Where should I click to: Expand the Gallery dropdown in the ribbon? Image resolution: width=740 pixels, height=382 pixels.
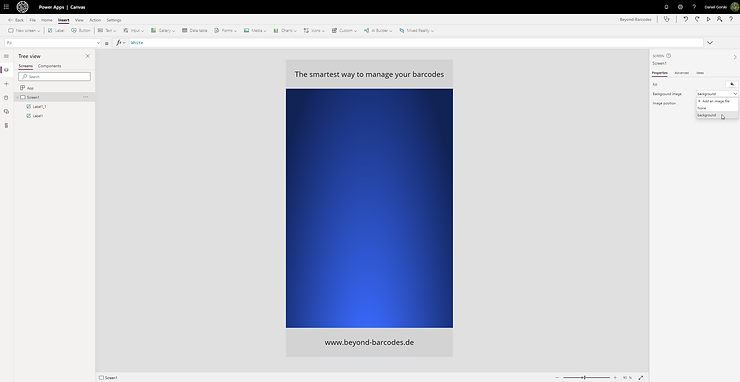(163, 30)
